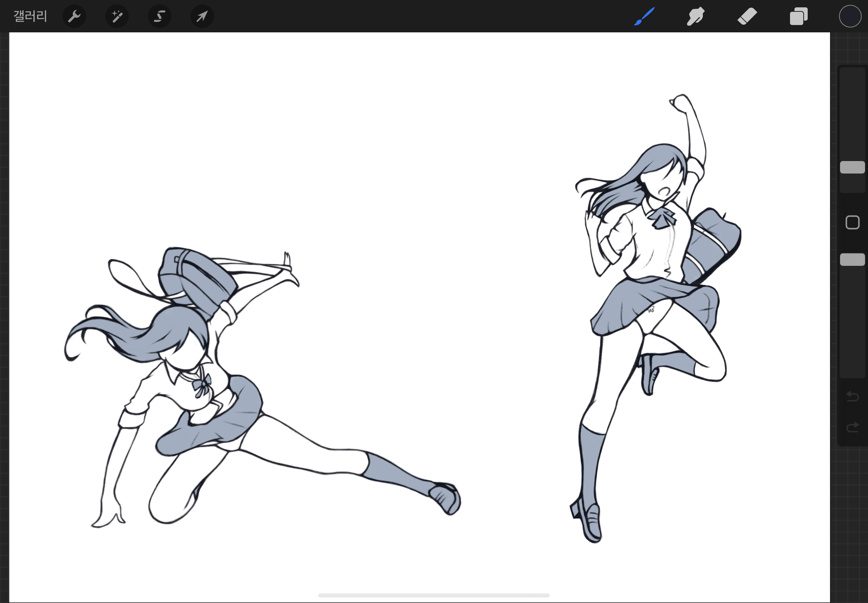Select the Smudge finger tool

695,16
